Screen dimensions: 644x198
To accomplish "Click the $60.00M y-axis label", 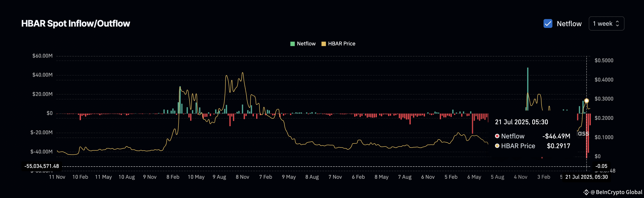I will click(x=42, y=56).
